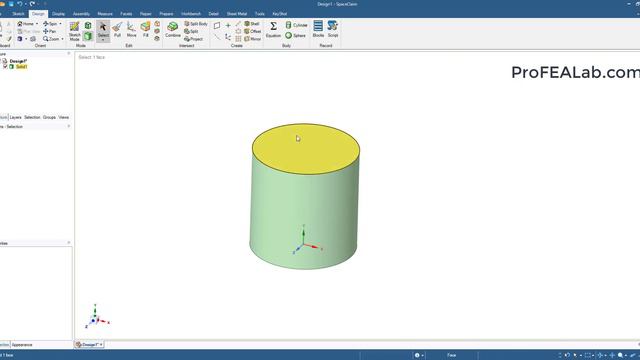Click the yellow top face of cylinder

pyautogui.click(x=306, y=149)
